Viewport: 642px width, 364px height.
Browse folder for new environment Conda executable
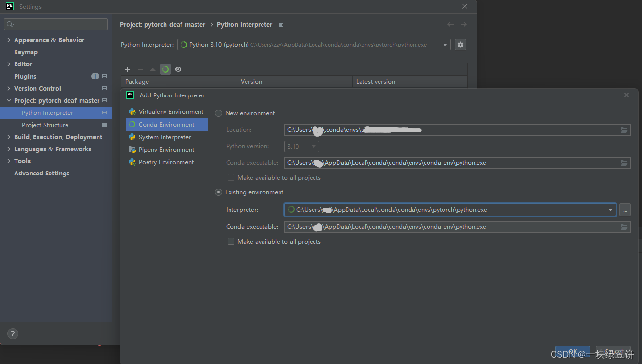pos(624,163)
